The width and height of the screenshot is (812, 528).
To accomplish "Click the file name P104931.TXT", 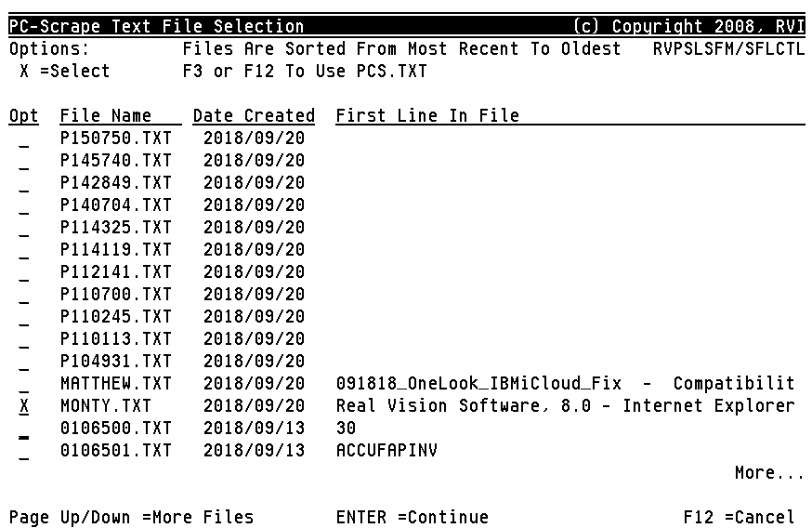I will point(116,362).
